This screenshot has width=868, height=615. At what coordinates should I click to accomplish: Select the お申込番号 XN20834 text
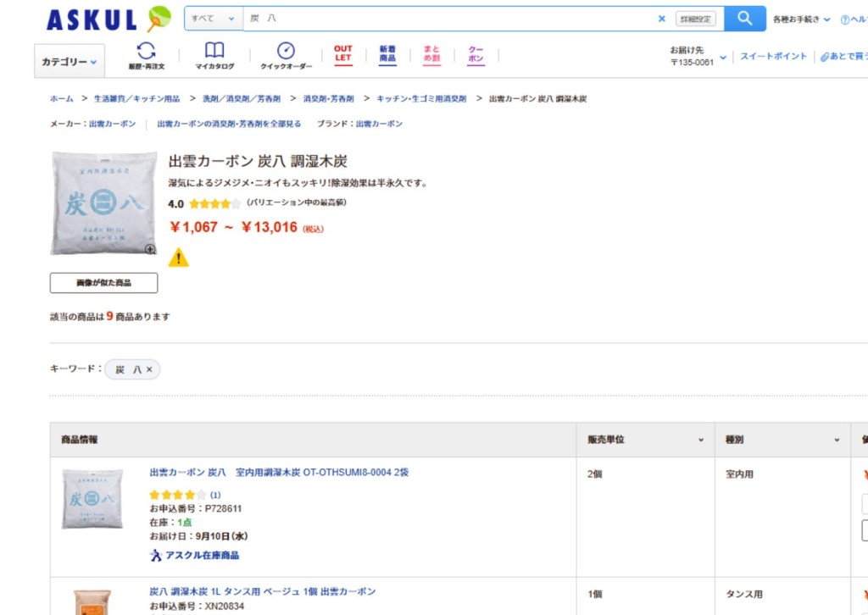pos(197,607)
